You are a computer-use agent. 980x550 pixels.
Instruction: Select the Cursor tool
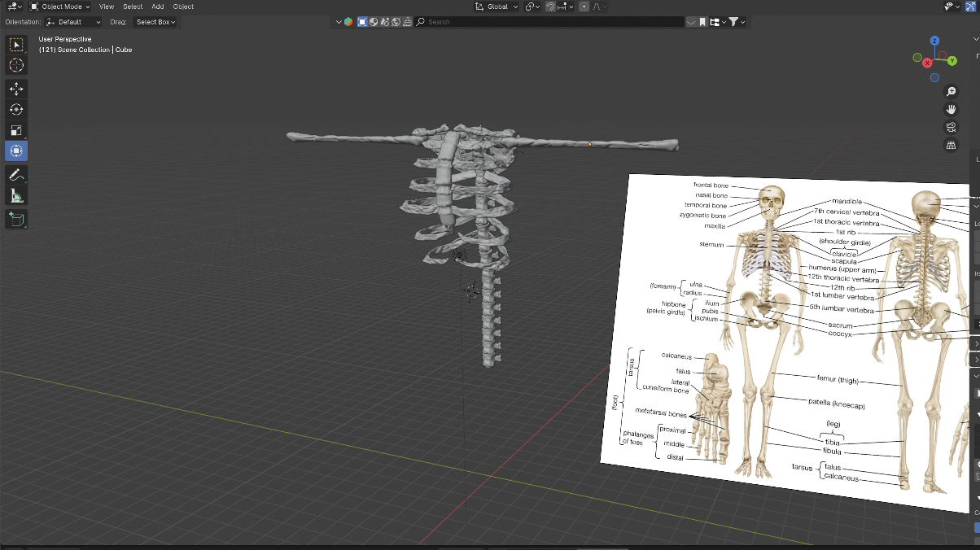(x=16, y=65)
